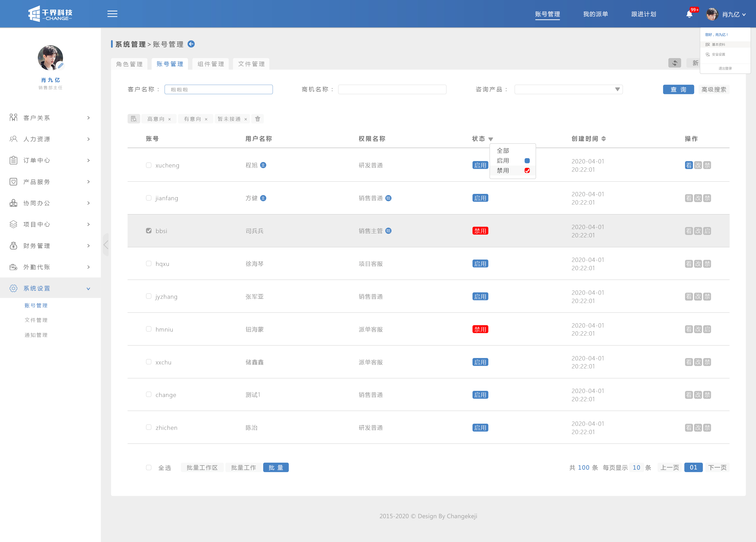This screenshot has width=756, height=542.
Task: Select 全部 in status filter menu
Action: coord(503,151)
